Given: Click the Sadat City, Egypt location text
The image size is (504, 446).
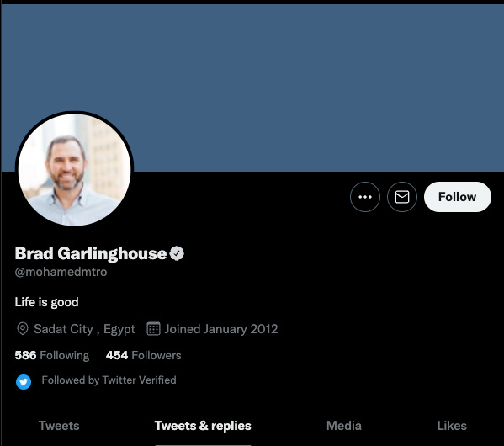Looking at the screenshot, I should [84, 329].
